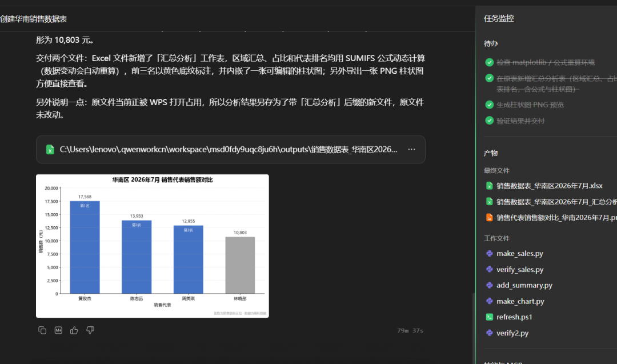This screenshot has height=364, width=617.
Task: Select the 验证结果并交付 todo text
Action: click(x=520, y=121)
